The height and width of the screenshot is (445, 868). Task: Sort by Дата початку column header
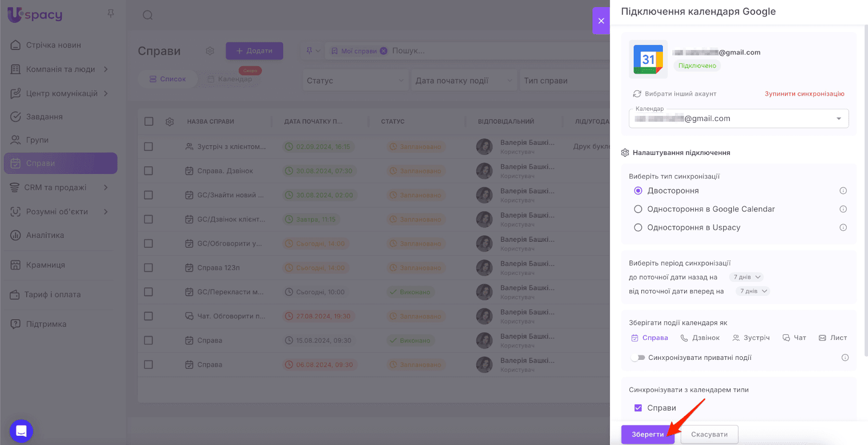click(313, 121)
